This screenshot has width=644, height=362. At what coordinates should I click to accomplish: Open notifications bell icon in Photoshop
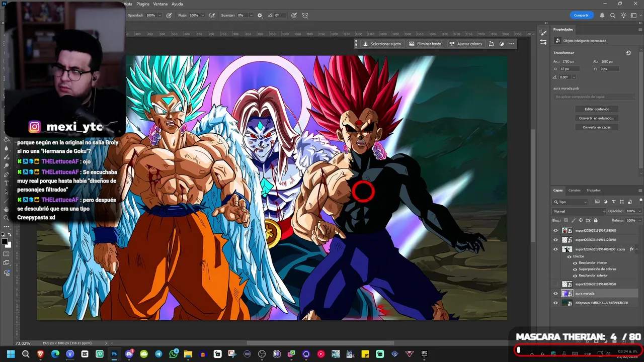coord(602,15)
